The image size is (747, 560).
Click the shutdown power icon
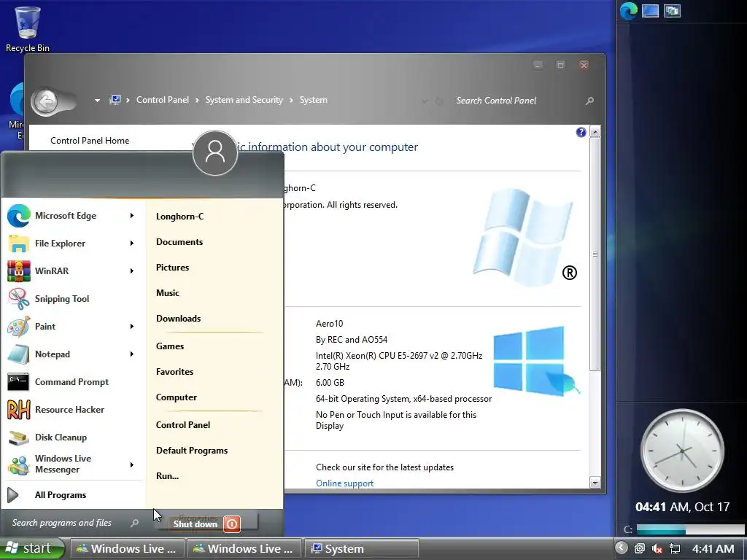(232, 524)
